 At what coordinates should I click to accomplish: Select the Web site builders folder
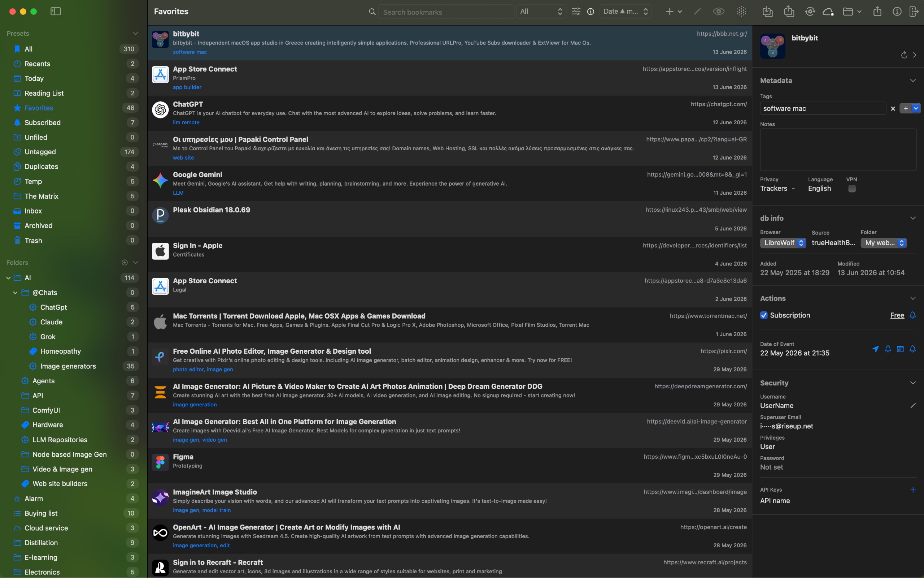point(74,484)
